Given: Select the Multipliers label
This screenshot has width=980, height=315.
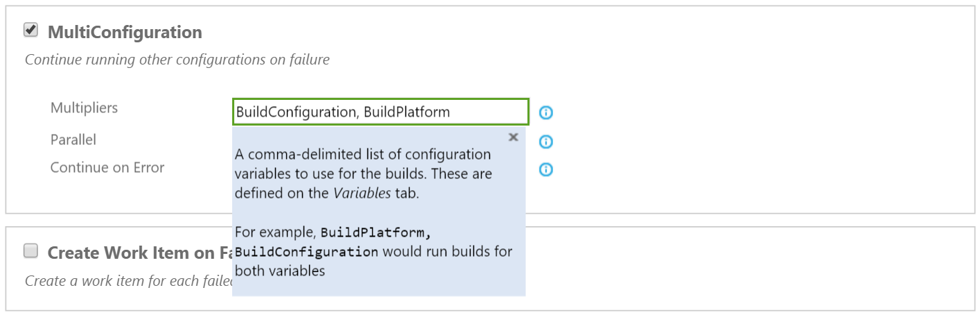Looking at the screenshot, I should (x=84, y=108).
